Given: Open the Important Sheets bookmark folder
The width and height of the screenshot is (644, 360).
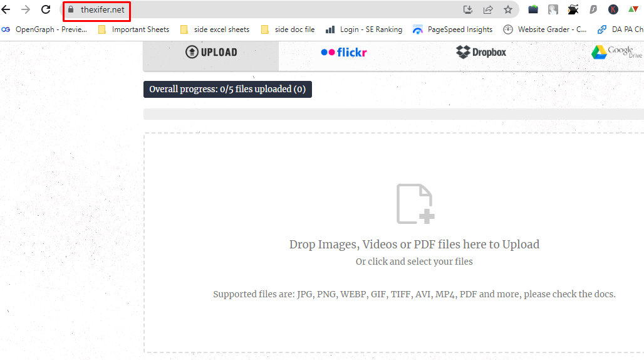Looking at the screenshot, I should (134, 29).
